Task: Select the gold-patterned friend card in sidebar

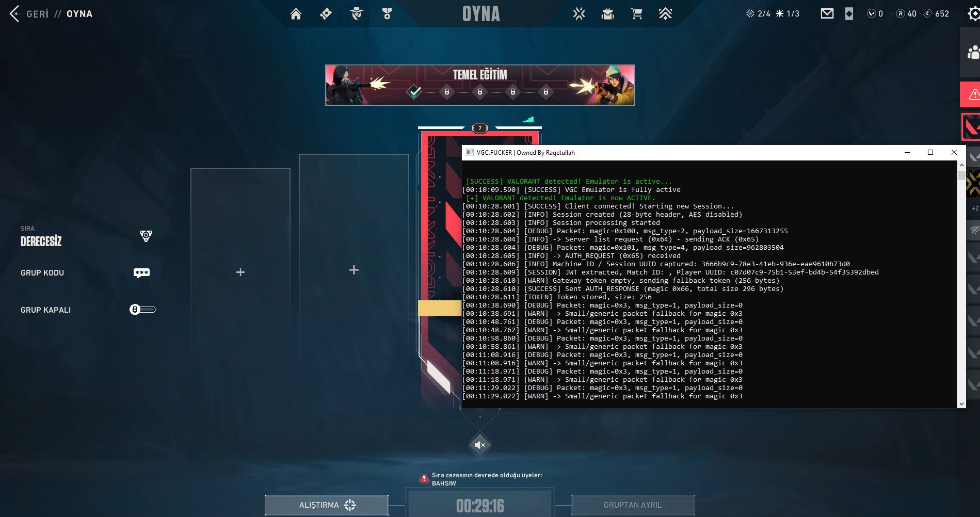Action: tap(973, 183)
